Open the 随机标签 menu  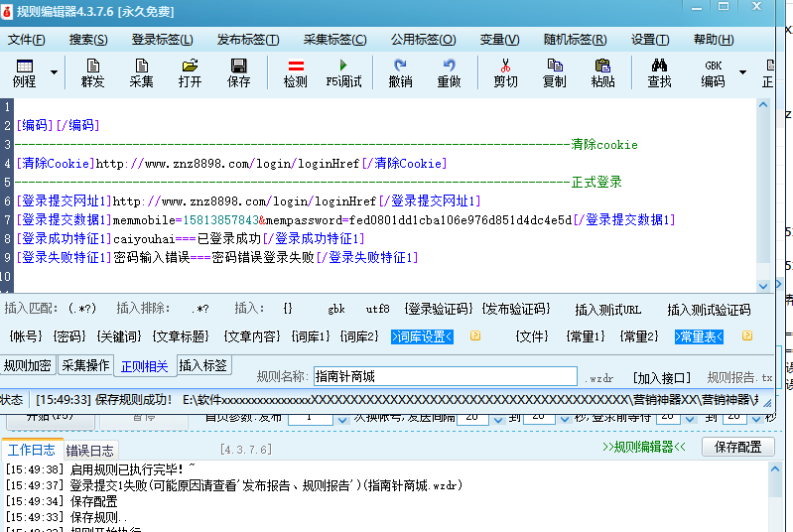click(575, 40)
